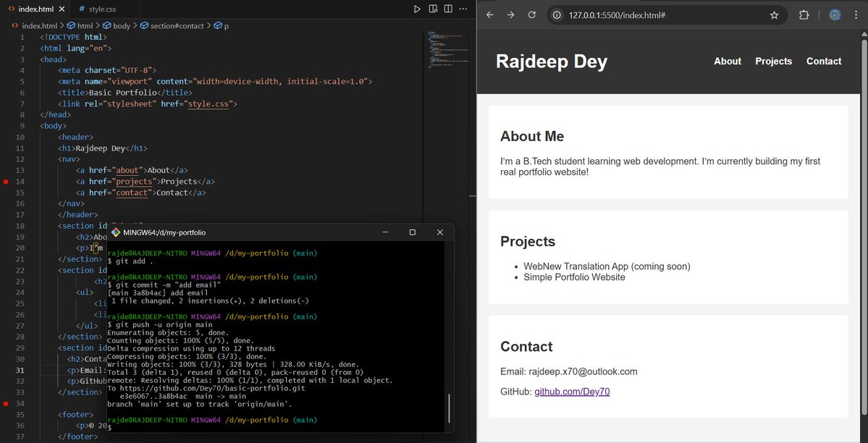Bookmark this page with the star icon

(774, 15)
